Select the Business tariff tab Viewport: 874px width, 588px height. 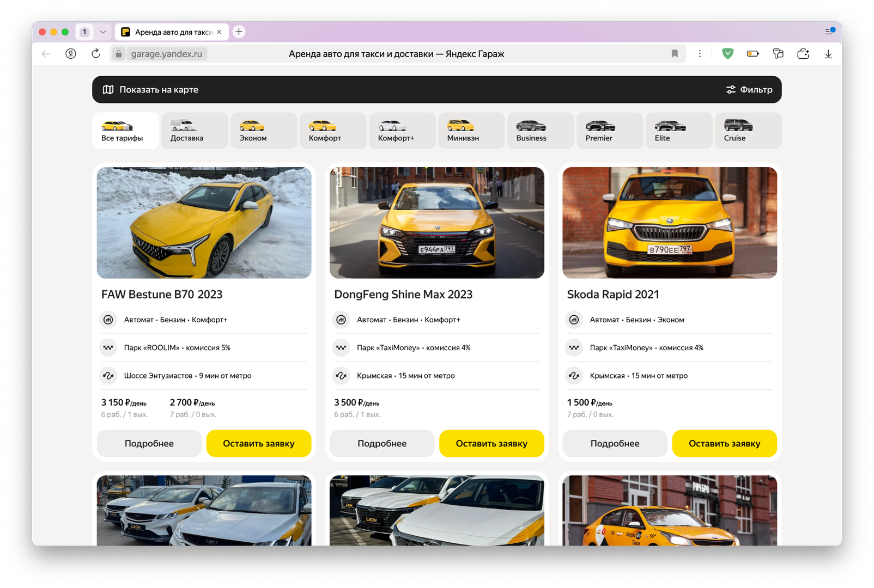click(541, 131)
